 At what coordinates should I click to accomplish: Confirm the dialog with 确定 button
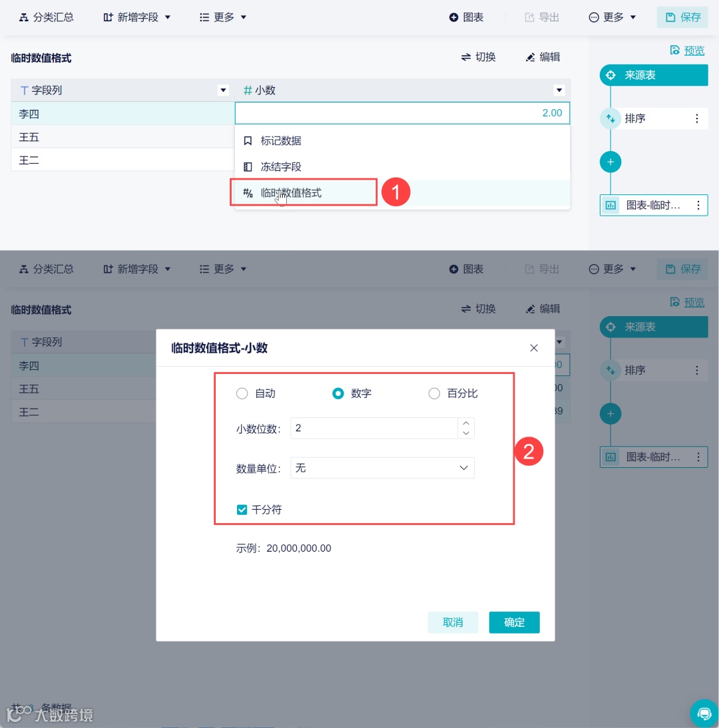point(514,622)
